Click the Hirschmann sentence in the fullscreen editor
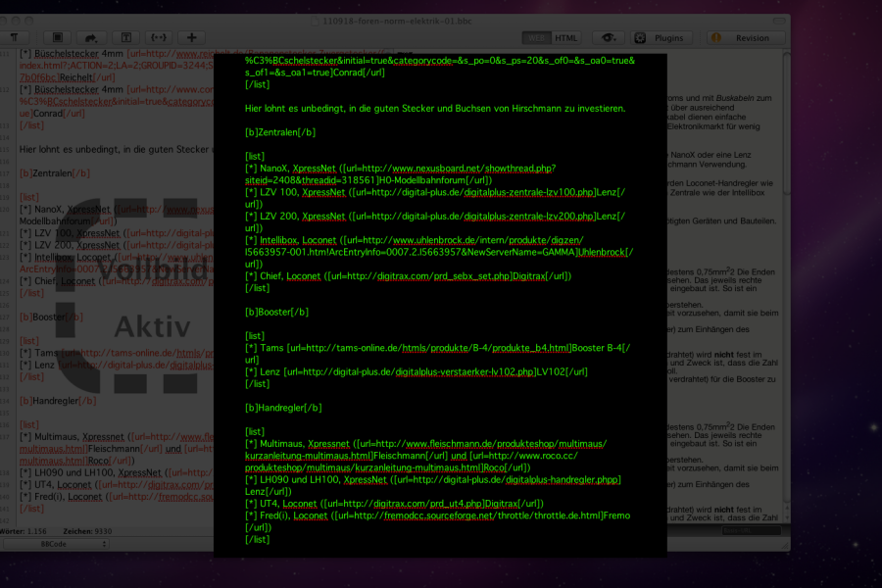 click(x=434, y=108)
